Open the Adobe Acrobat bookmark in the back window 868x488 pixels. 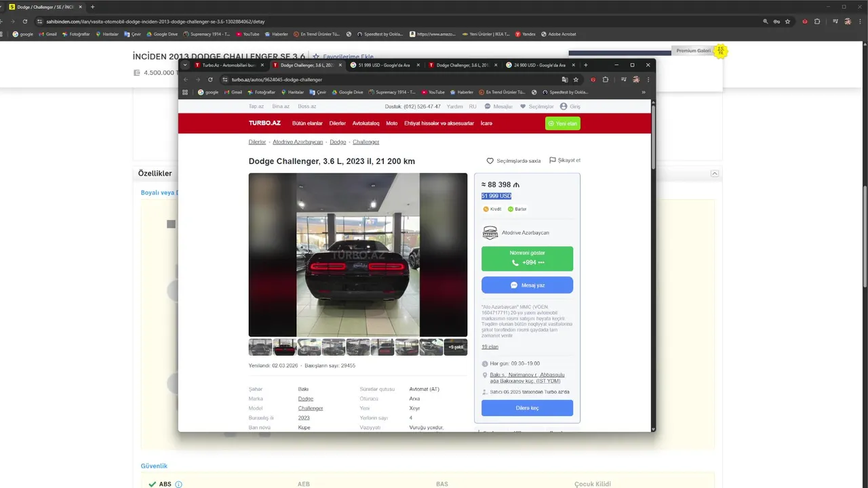[x=557, y=34]
